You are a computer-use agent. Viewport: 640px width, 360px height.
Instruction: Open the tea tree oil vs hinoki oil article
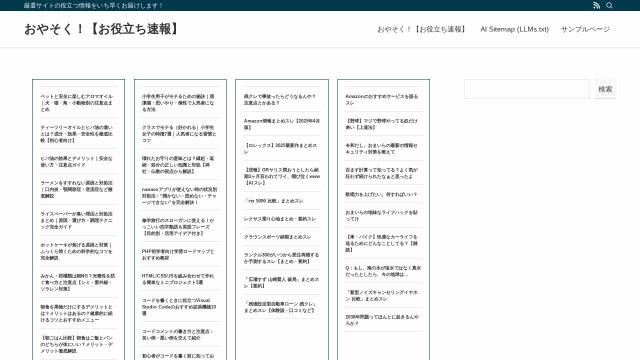point(76,134)
